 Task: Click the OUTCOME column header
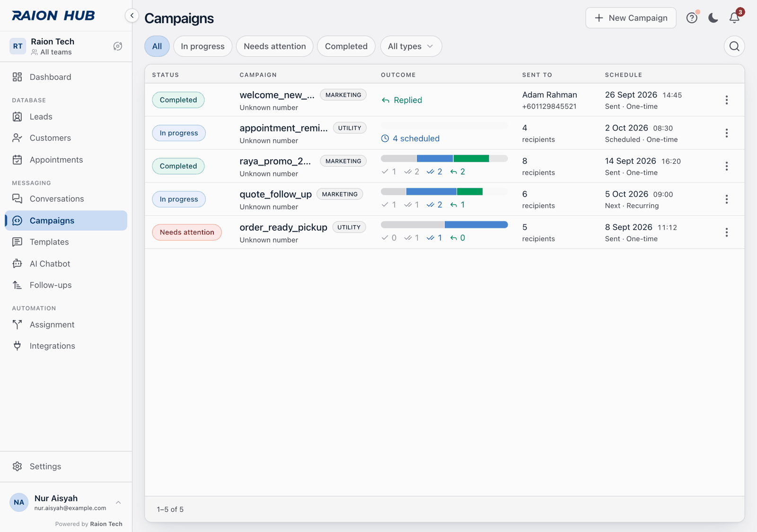[398, 75]
